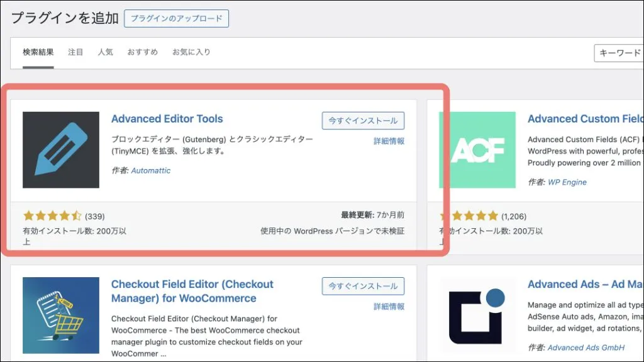Open WP Engine author link
Image resolution: width=644 pixels, height=362 pixels.
point(567,182)
